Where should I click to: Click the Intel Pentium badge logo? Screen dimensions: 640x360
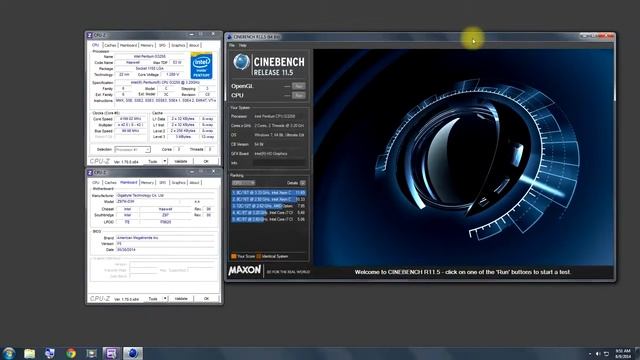click(201, 65)
